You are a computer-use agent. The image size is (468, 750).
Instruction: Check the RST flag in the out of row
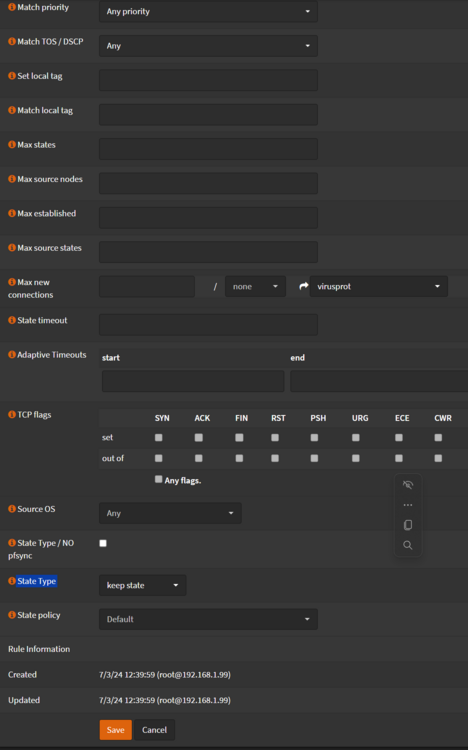275,458
